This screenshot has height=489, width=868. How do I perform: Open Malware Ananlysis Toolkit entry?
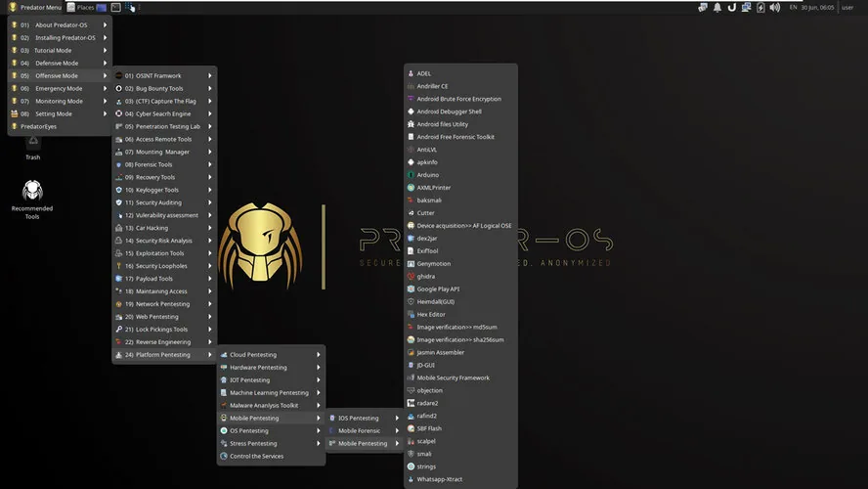271,405
